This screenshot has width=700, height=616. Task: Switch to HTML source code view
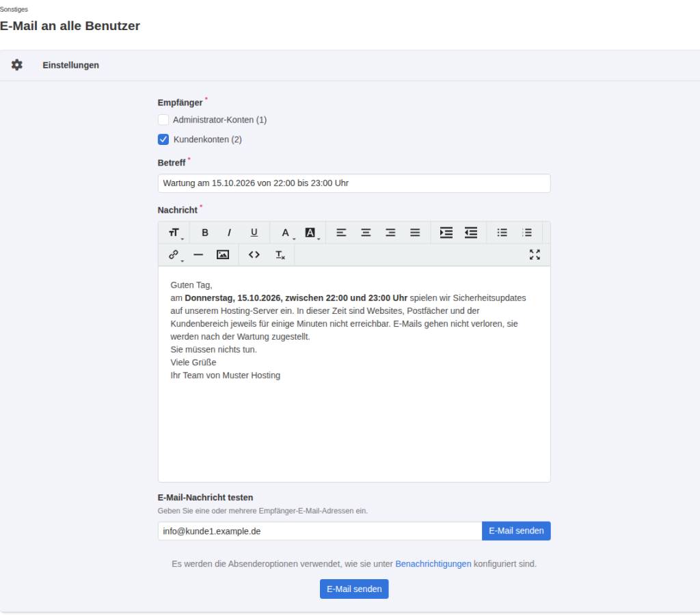coord(254,255)
